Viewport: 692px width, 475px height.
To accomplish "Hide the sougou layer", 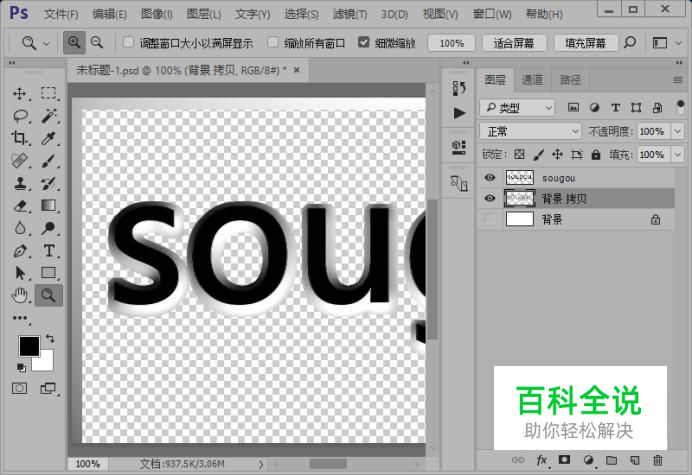I will (x=489, y=177).
